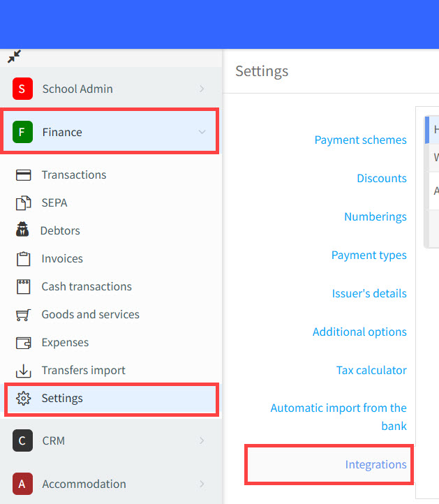439x504 pixels.
Task: Open Issuer's details
Action: (x=369, y=293)
